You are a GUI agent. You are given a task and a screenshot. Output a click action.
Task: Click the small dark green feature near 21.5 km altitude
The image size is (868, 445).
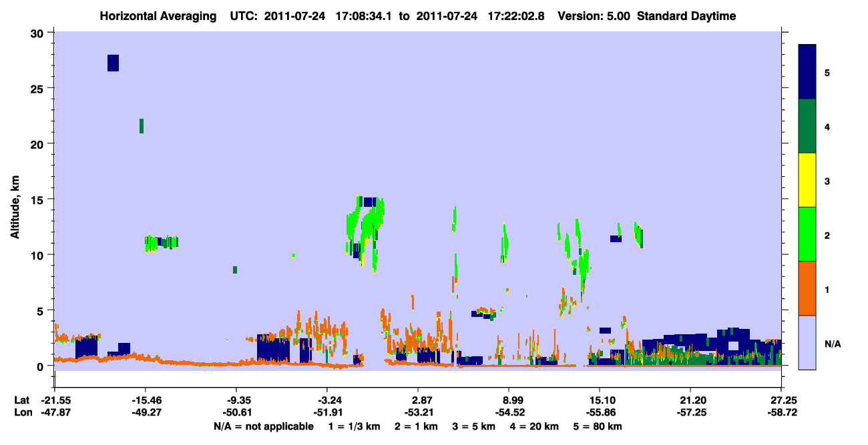142,126
